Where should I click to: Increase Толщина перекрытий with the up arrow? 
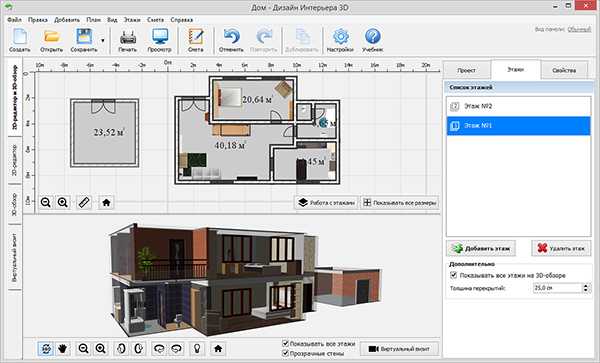(x=586, y=285)
